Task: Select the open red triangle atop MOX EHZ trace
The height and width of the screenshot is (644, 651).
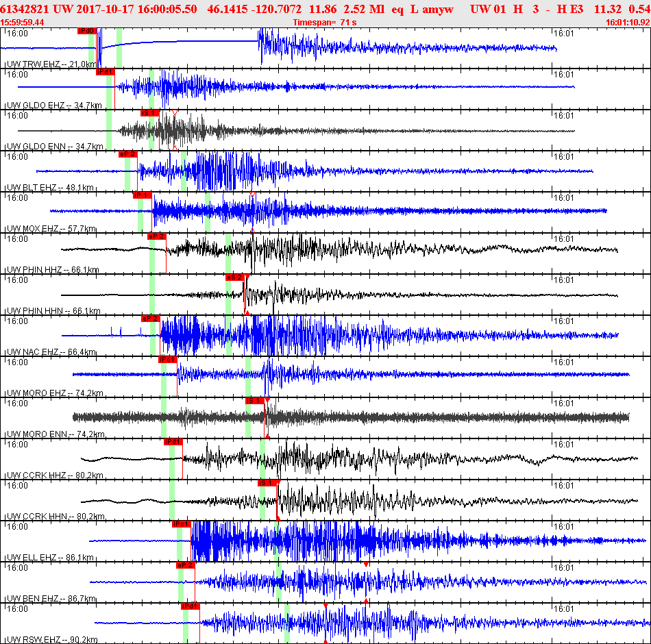Action: click(x=252, y=195)
